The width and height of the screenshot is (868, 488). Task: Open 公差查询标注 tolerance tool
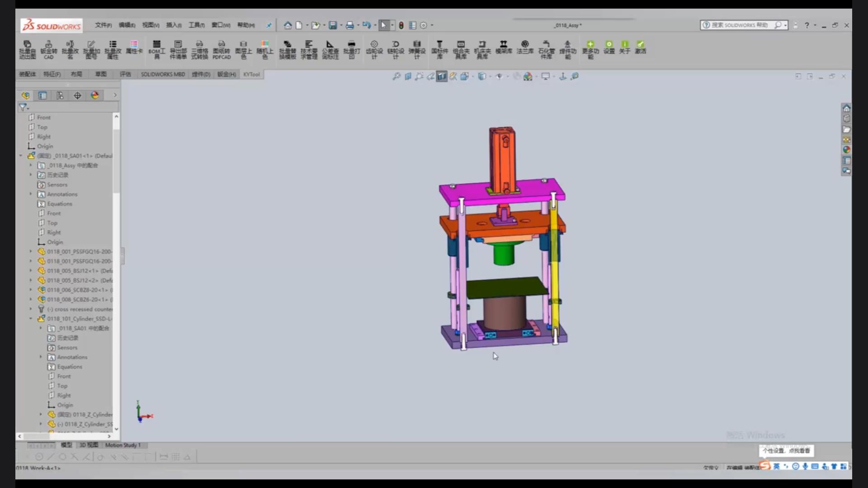pyautogui.click(x=330, y=49)
